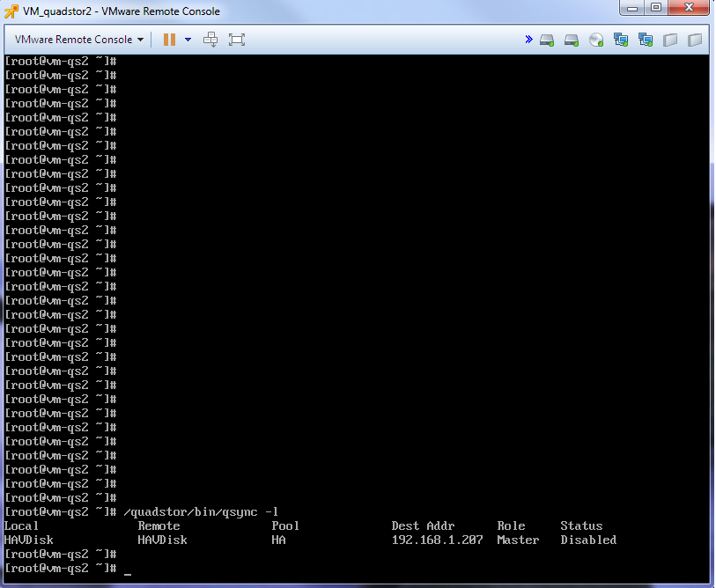Click the "Dest Addr" column header
This screenshot has height=588, width=716.
point(423,526)
